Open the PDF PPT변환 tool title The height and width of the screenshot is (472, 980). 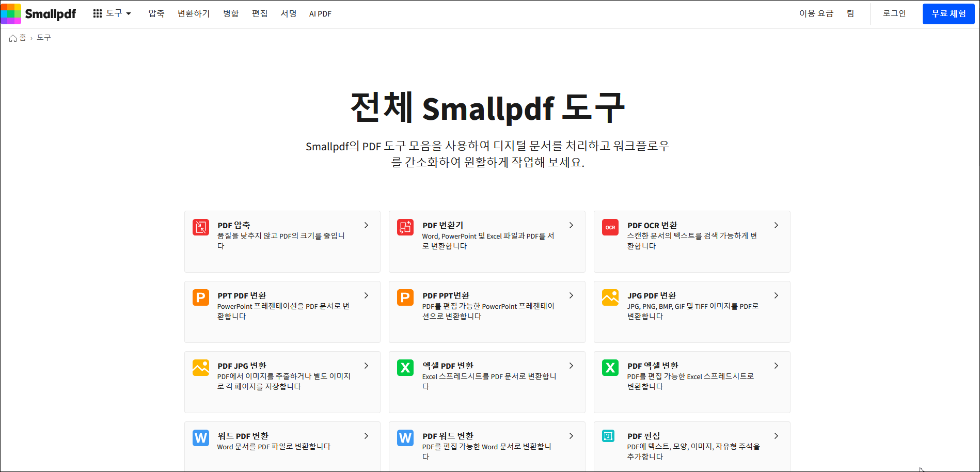coord(446,295)
